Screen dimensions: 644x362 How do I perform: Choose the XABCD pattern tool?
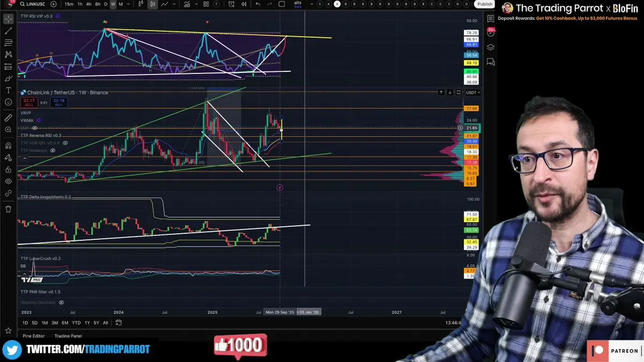(8, 54)
